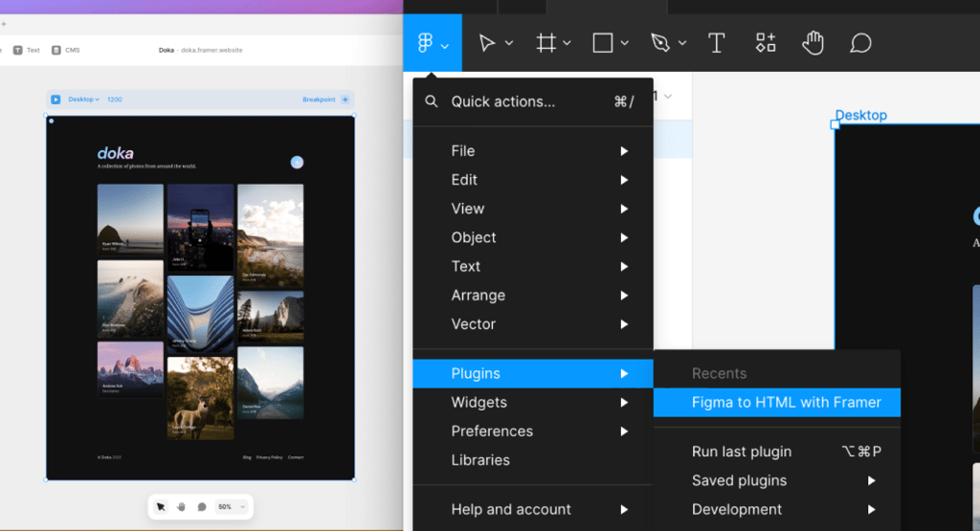Click the play preview icon in Framer breakpoint bar
The height and width of the screenshot is (531, 980).
click(56, 100)
